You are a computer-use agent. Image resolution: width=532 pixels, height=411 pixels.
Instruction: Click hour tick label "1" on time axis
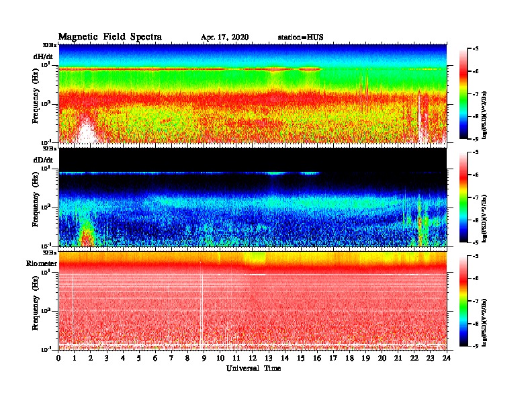pyautogui.click(x=75, y=358)
